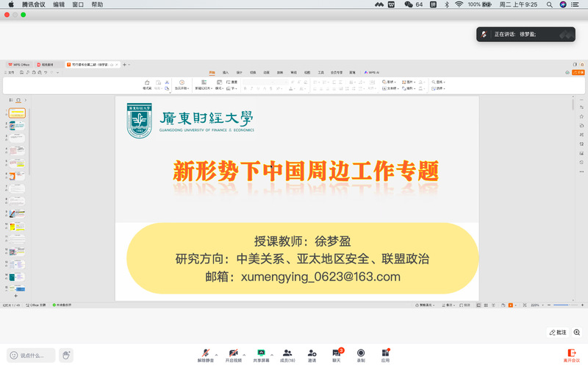The image size is (588, 368).
Task: Click the magnifier zoom icon beside 批注
Action: [x=578, y=333]
